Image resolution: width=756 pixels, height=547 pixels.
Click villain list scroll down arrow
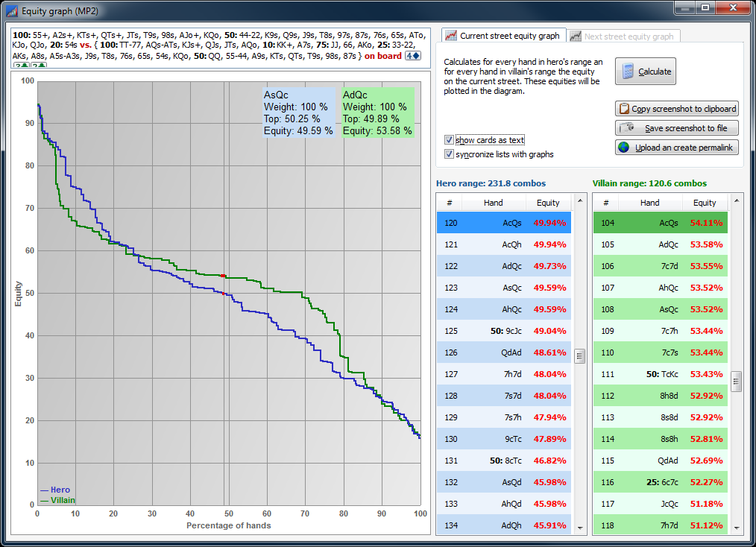point(736,528)
